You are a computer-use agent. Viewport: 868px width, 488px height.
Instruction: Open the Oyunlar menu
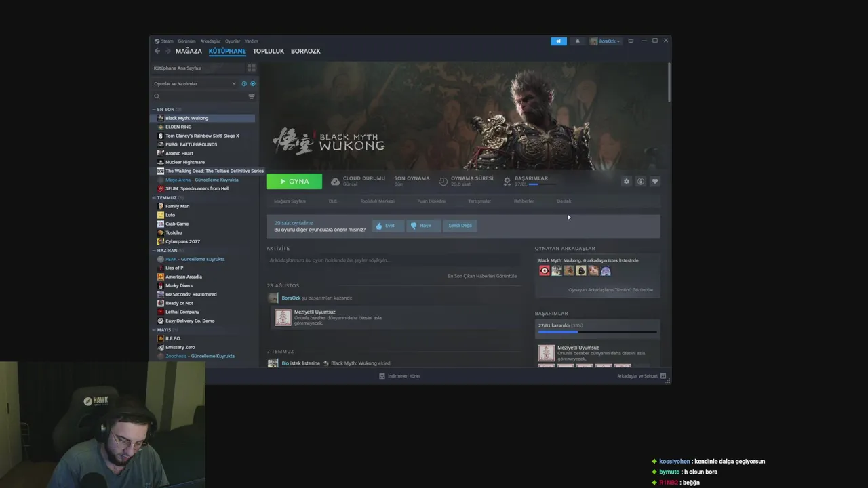click(233, 41)
